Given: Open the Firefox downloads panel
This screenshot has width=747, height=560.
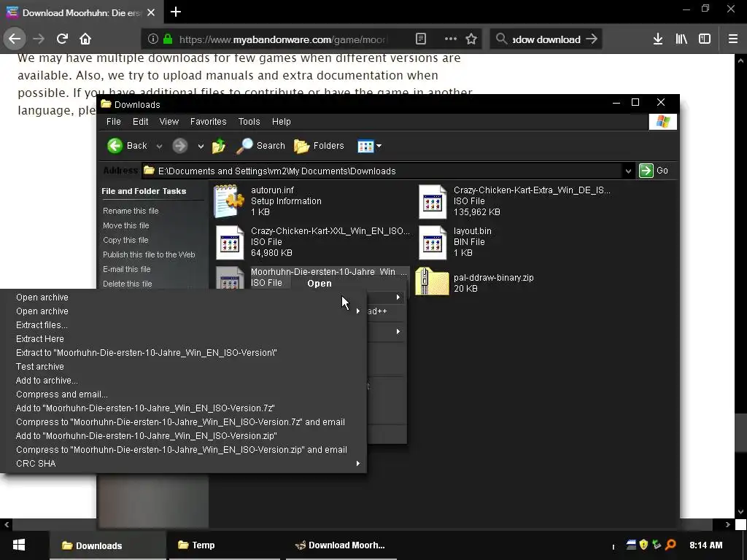Looking at the screenshot, I should [x=657, y=39].
